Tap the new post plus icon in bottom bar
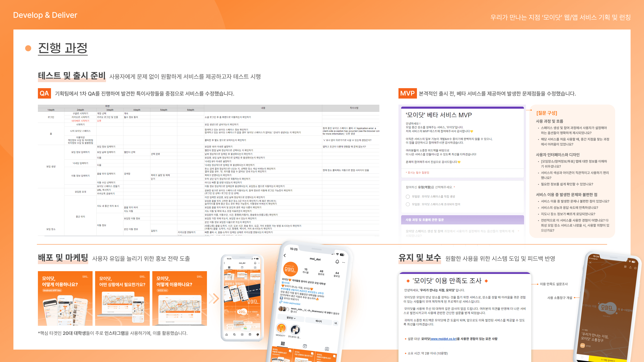Screen dimensions: 644x362 (x=242, y=334)
